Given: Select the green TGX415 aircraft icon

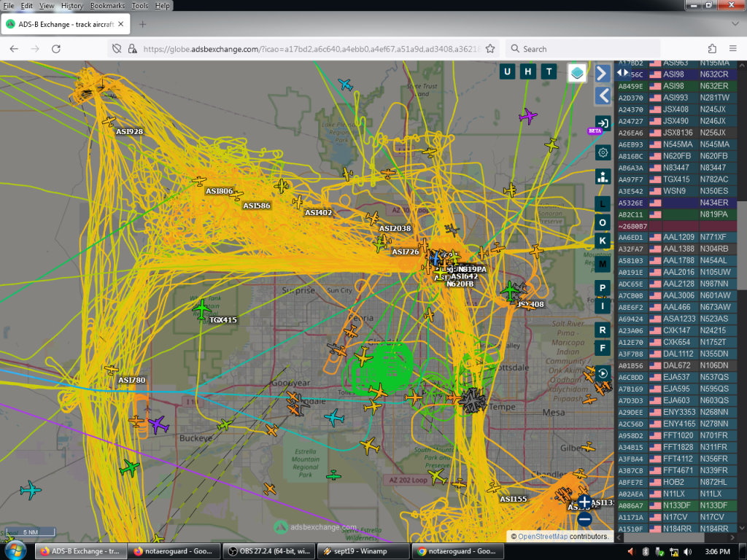Looking at the screenshot, I should tap(202, 309).
